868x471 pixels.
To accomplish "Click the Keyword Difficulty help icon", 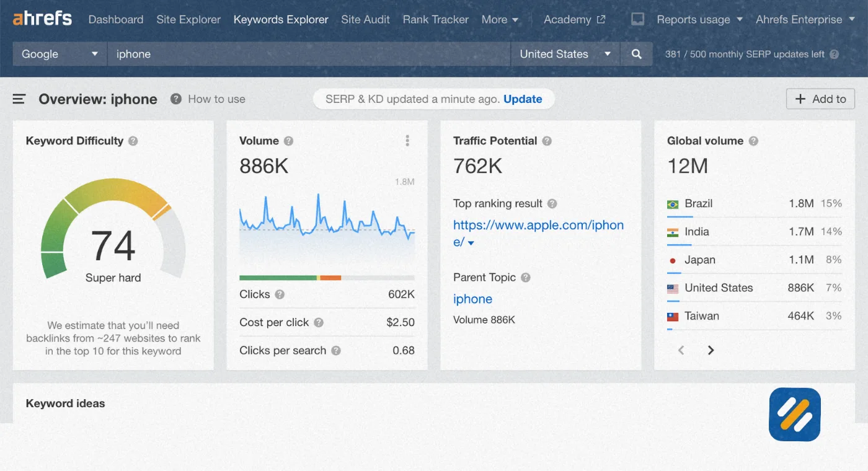I will pyautogui.click(x=133, y=141).
